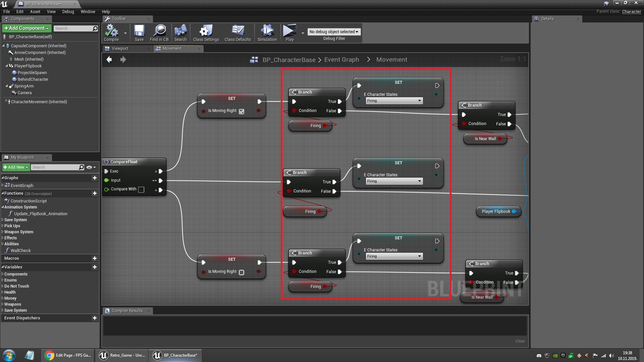This screenshot has width=644, height=362.
Task: Open Google Chrome from taskbar
Action: (49, 355)
